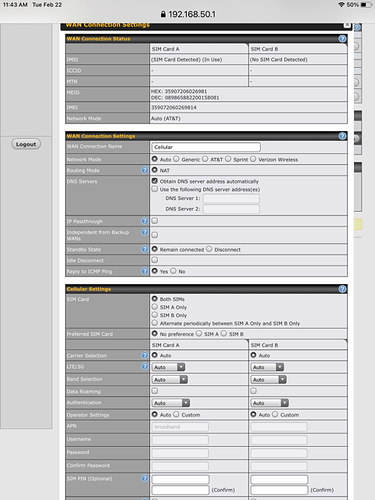Enable Independent from Backup WANs checkbox

click(x=155, y=235)
